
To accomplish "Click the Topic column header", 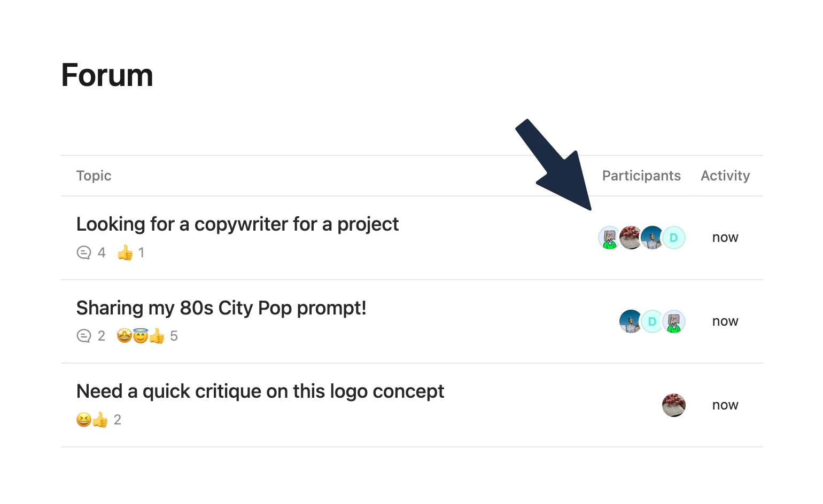I will pos(94,176).
